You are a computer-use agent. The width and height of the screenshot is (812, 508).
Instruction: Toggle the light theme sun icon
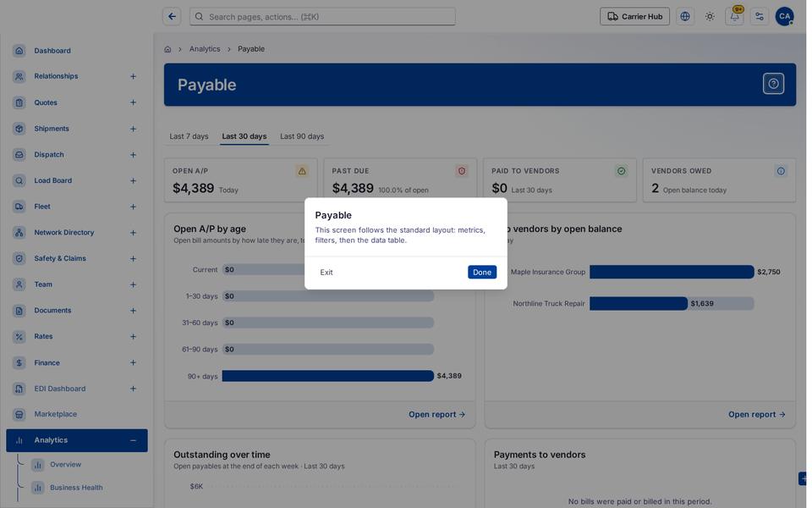pyautogui.click(x=710, y=17)
